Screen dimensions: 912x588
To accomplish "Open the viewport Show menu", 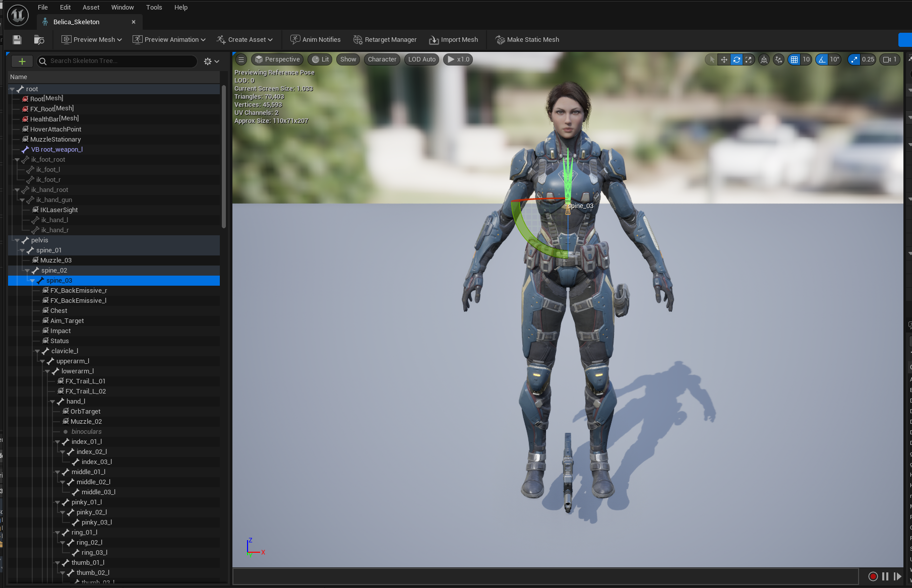I will pos(348,59).
